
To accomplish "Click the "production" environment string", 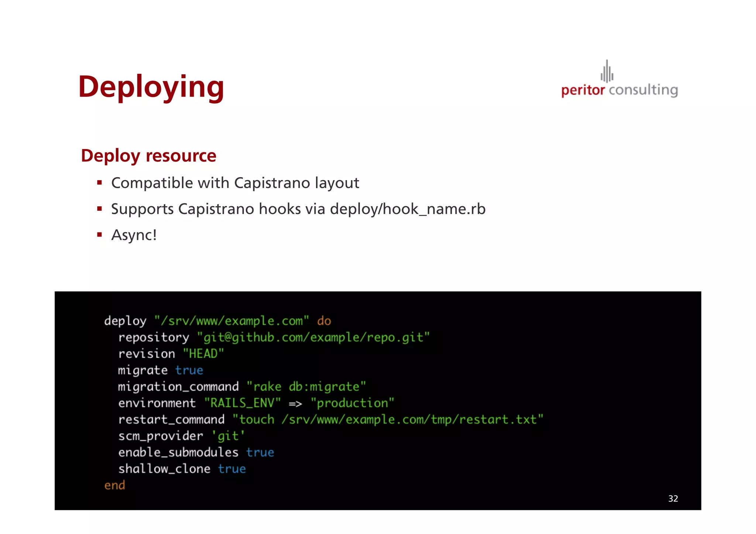I will (x=352, y=403).
